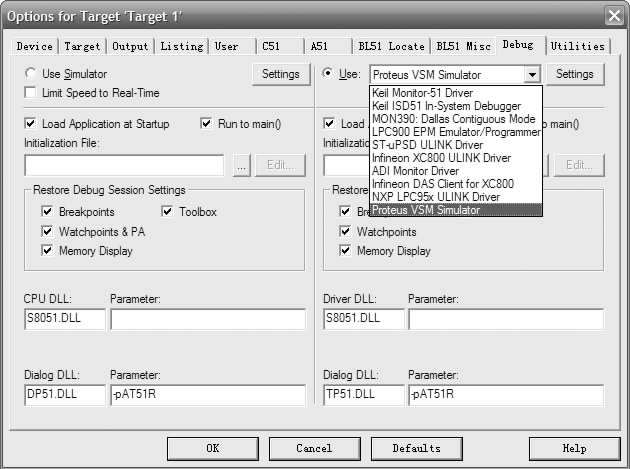630x469 pixels.
Task: Click simulator Initialization File Edit button
Action: (x=280, y=165)
